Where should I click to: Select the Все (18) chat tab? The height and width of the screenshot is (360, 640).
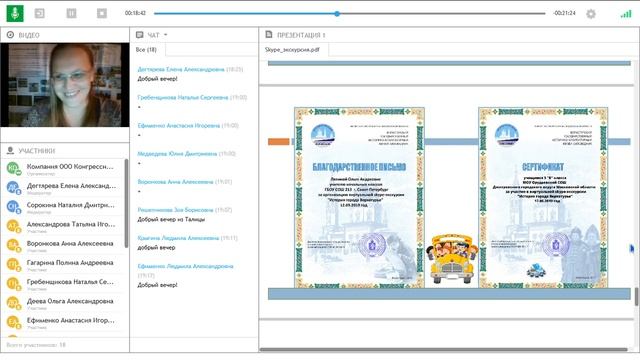(x=146, y=49)
